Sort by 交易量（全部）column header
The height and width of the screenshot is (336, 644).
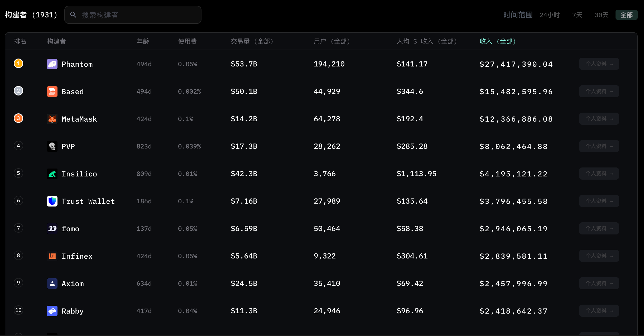click(x=252, y=41)
